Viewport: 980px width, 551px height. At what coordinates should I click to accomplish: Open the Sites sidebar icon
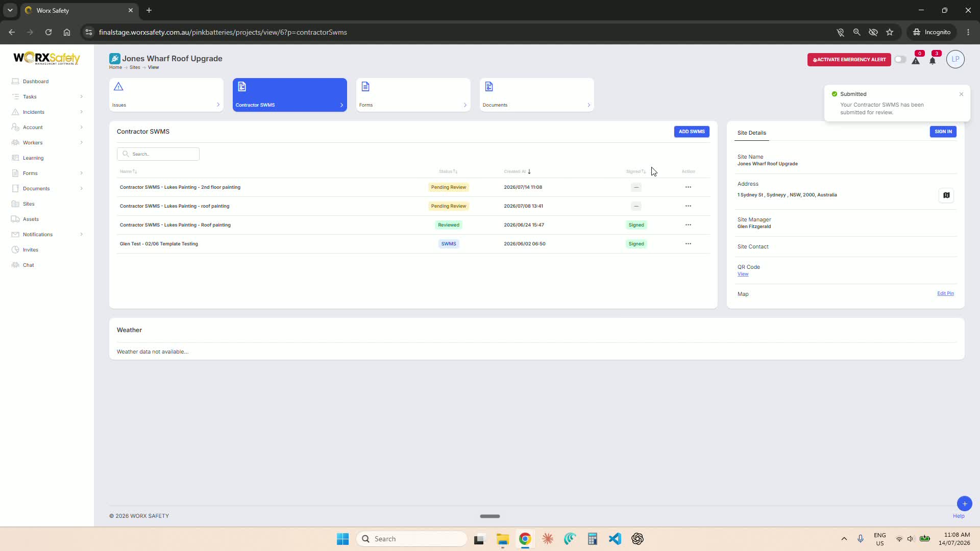[x=15, y=204]
